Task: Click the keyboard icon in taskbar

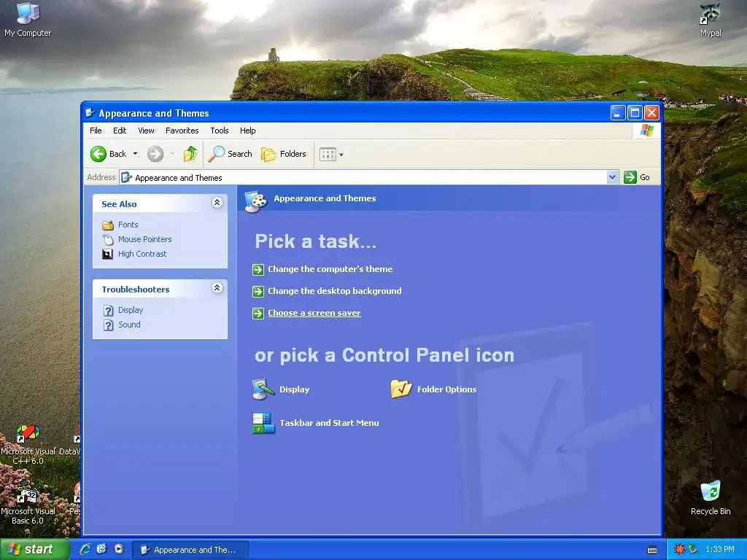Action: coord(652,550)
